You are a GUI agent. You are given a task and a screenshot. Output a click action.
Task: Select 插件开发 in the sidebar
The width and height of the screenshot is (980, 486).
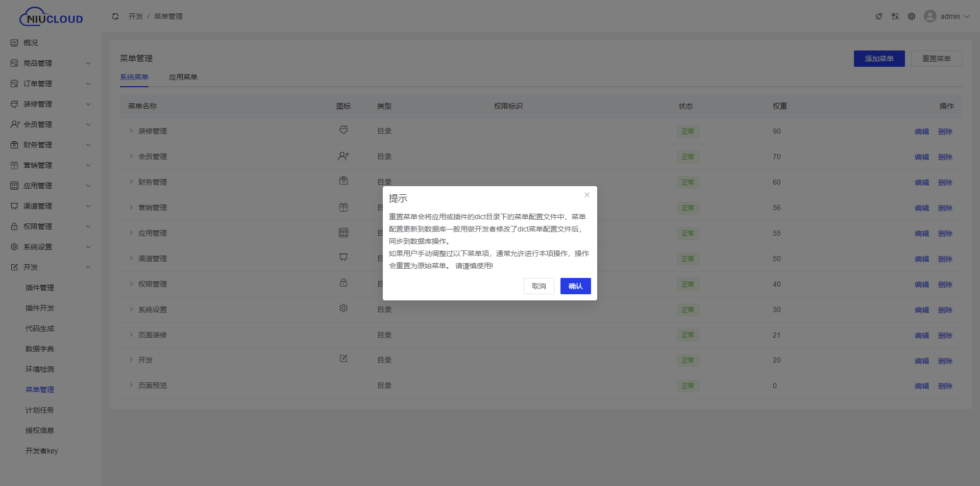click(x=40, y=308)
